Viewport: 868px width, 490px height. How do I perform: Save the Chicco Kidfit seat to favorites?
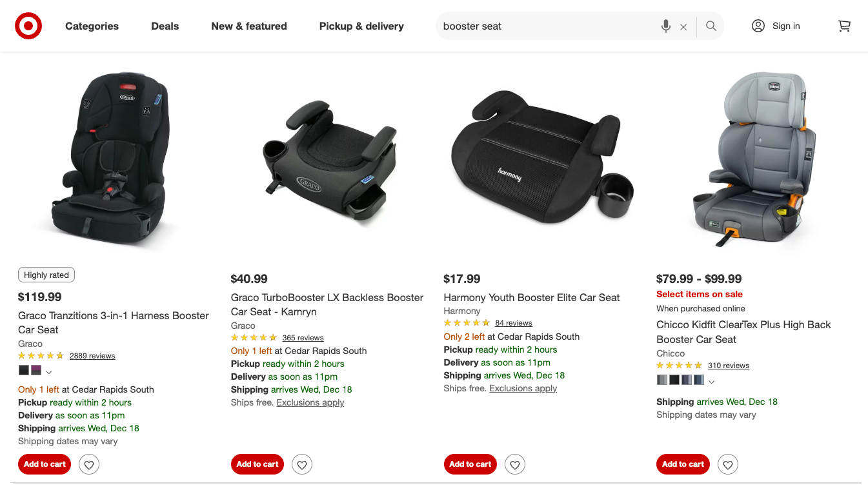pyautogui.click(x=727, y=464)
